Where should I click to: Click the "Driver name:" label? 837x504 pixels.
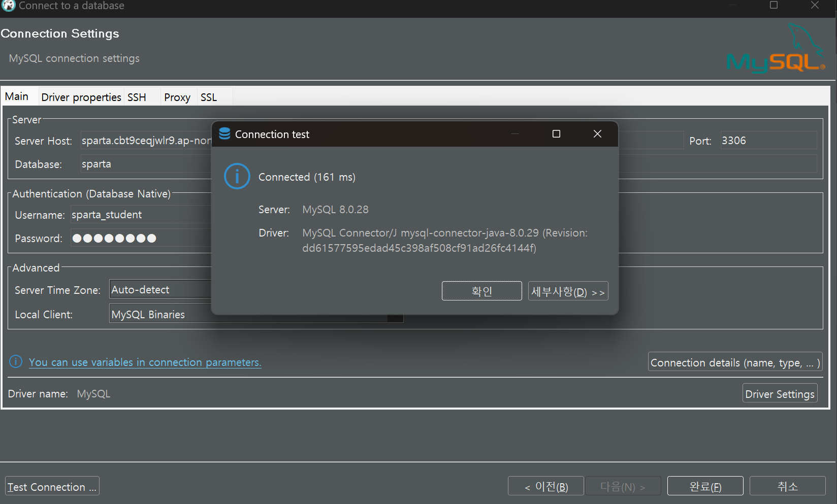(38, 393)
